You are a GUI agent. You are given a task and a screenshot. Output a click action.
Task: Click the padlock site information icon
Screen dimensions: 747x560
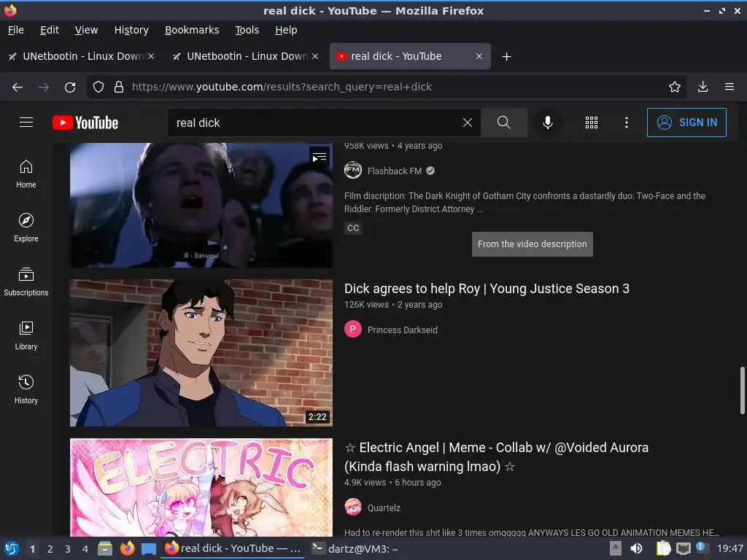click(119, 87)
